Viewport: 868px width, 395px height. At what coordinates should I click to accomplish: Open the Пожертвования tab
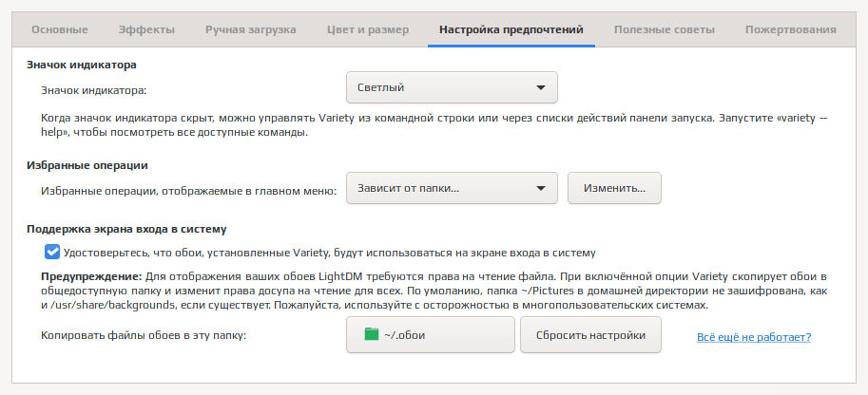[x=790, y=29]
